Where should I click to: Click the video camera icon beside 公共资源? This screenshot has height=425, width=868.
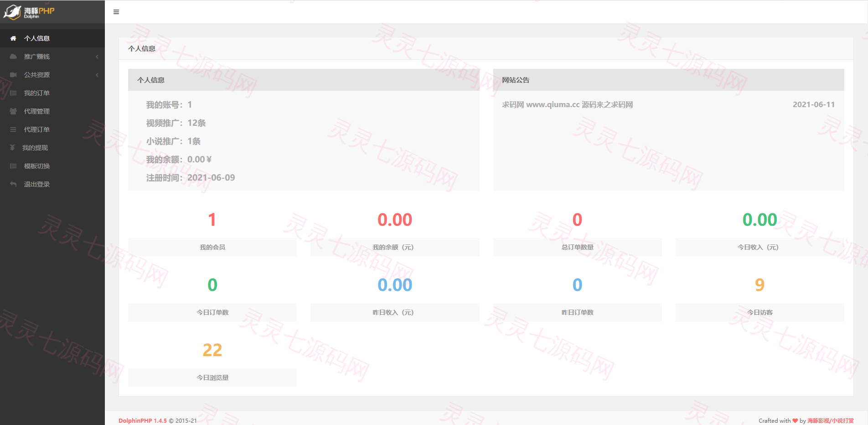tap(13, 75)
